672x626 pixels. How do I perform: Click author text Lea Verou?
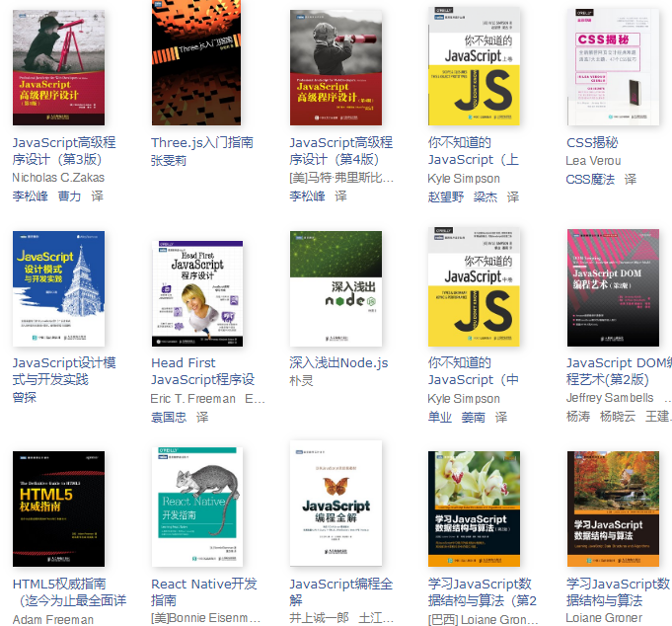tap(593, 161)
